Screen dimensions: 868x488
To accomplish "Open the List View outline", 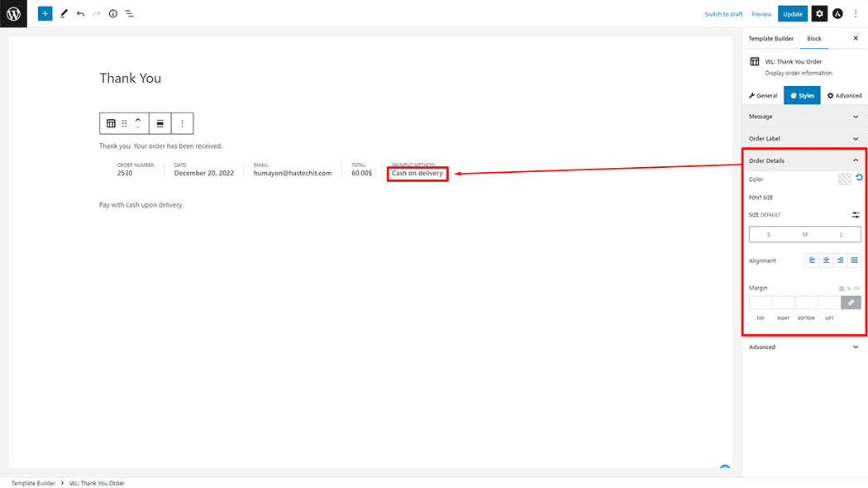I will point(130,14).
